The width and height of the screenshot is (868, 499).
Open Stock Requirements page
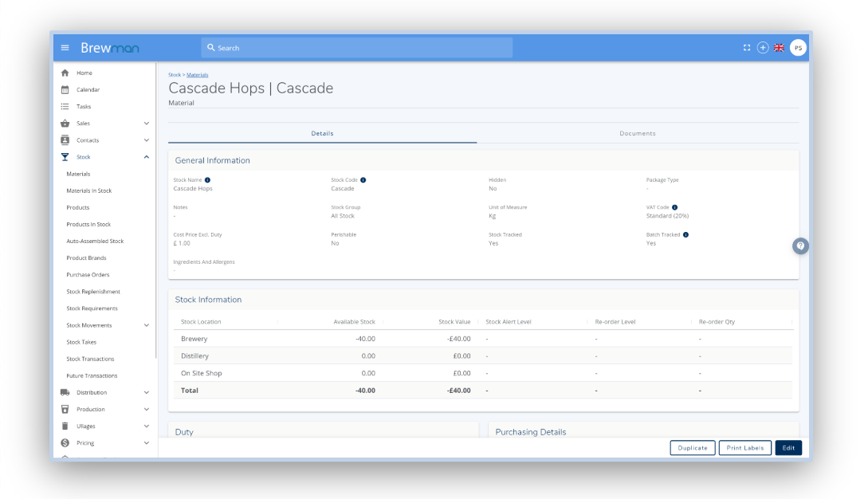92,308
